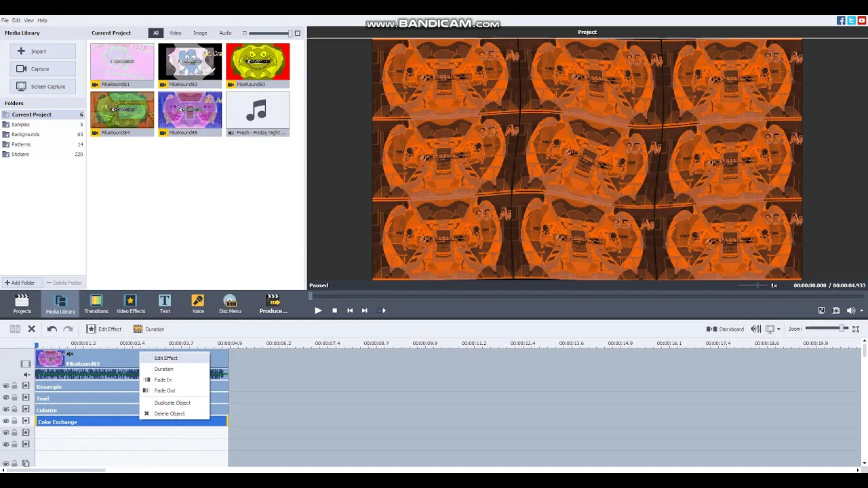Go to the next frame

click(364, 310)
